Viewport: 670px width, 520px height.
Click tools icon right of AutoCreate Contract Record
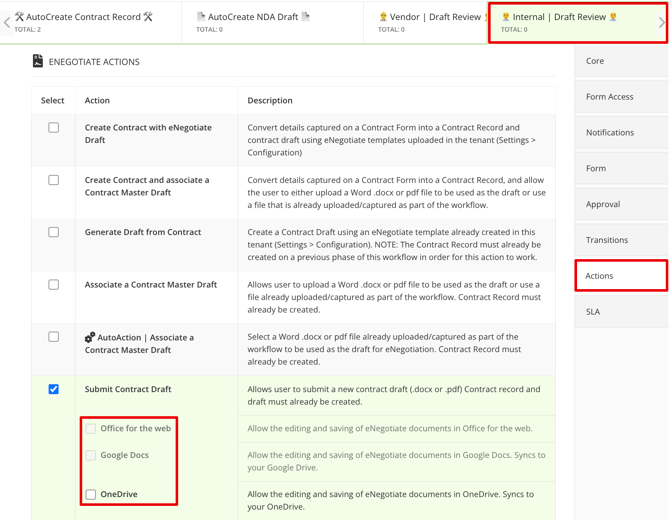(148, 17)
